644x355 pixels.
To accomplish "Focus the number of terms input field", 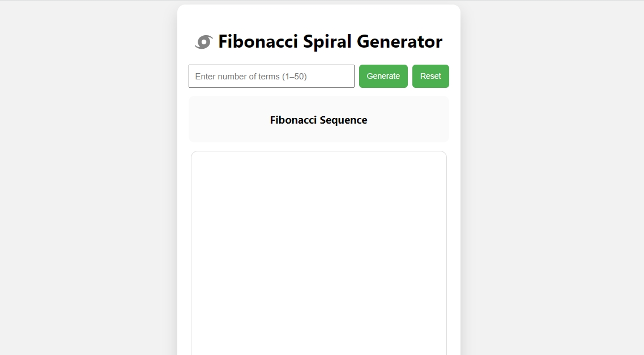I will pyautogui.click(x=271, y=77).
